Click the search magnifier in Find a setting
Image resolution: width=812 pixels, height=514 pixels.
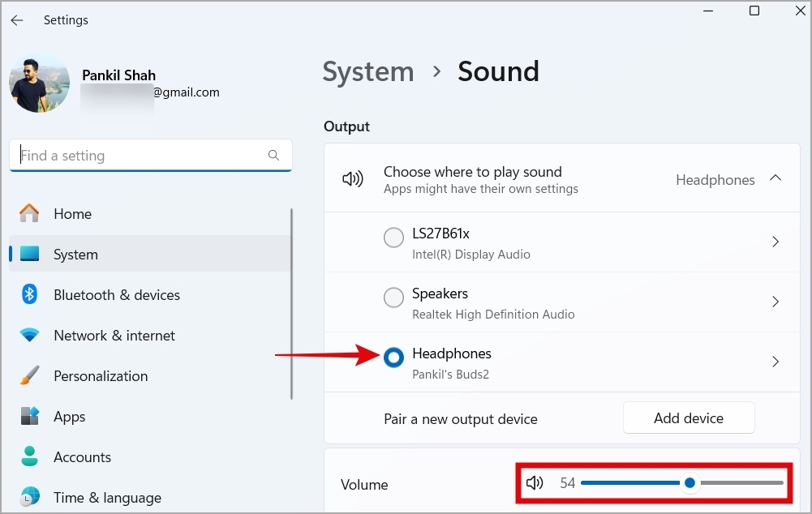[x=273, y=155]
